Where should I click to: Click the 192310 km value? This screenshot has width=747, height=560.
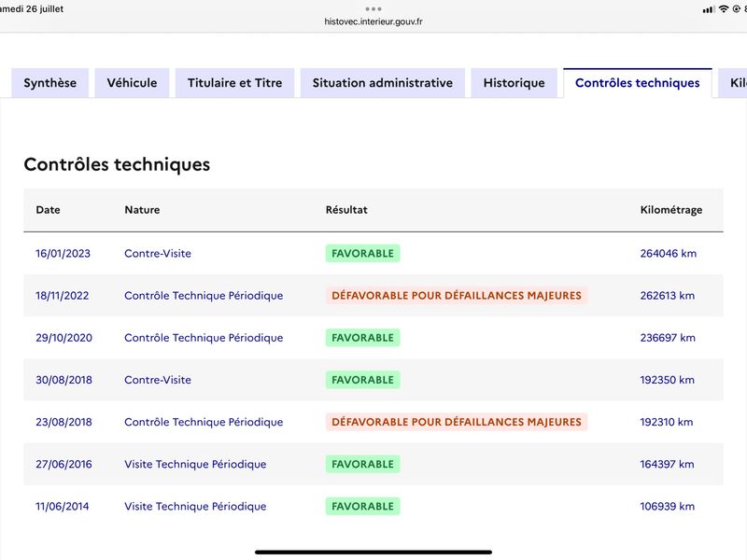(666, 422)
